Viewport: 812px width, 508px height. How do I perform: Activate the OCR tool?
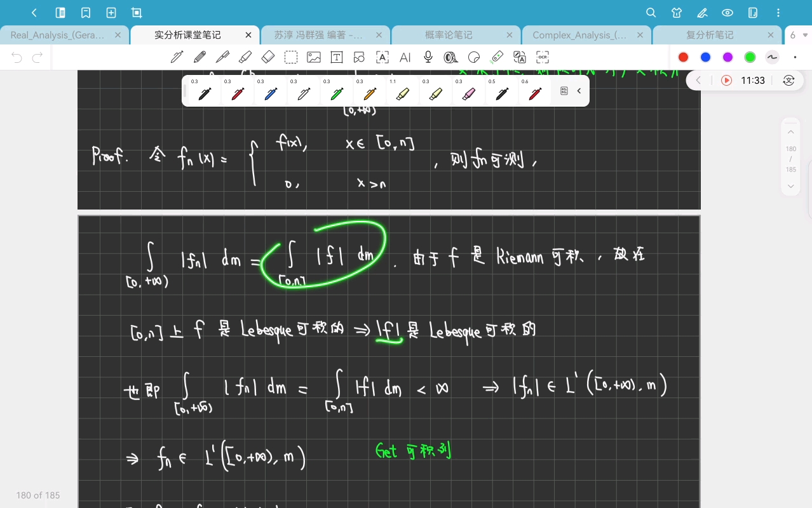[x=543, y=57]
